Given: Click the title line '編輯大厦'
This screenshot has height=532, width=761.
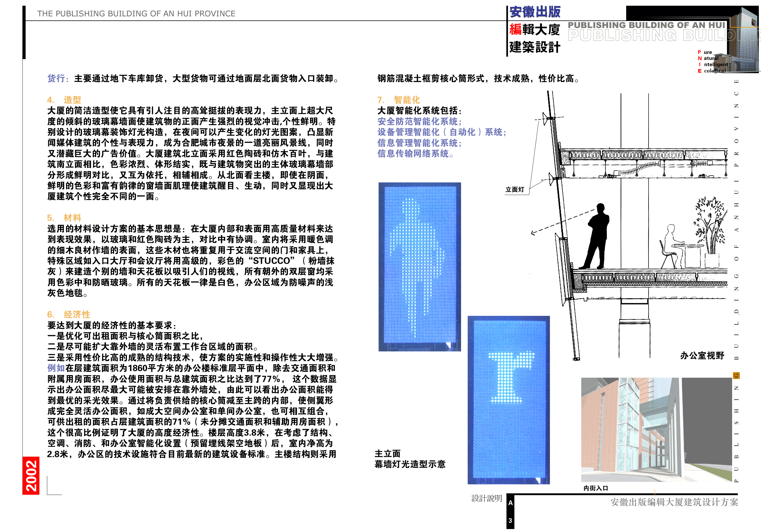Looking at the screenshot, I should (x=535, y=29).
